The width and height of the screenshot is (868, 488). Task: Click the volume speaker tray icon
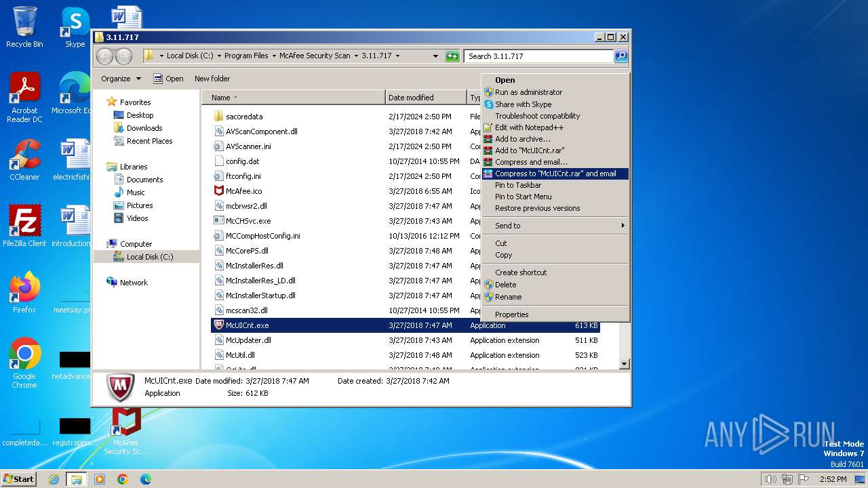[770, 479]
